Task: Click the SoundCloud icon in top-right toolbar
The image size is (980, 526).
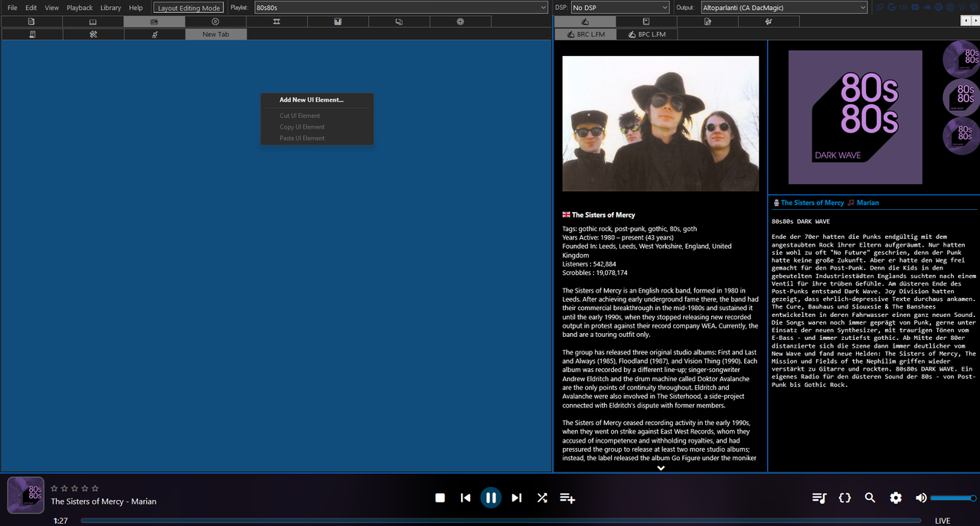Action: coord(927,7)
